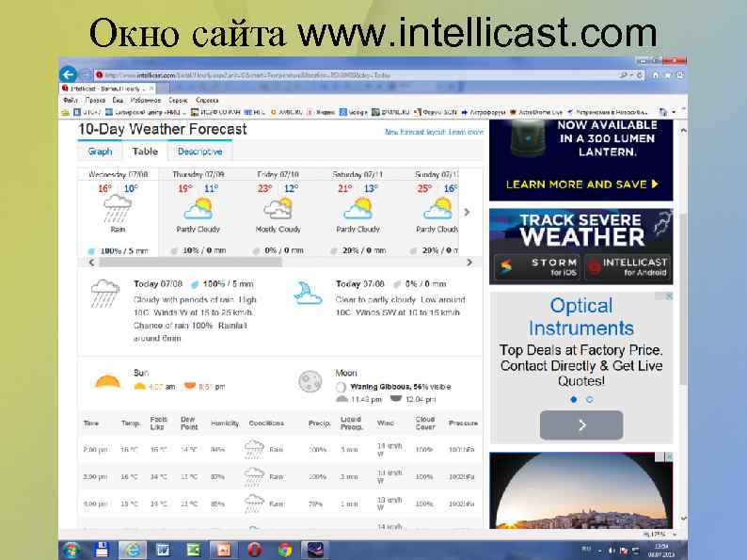Viewport: 747px width, 560px height.
Task: Switch to the Table tab
Action: (x=145, y=152)
